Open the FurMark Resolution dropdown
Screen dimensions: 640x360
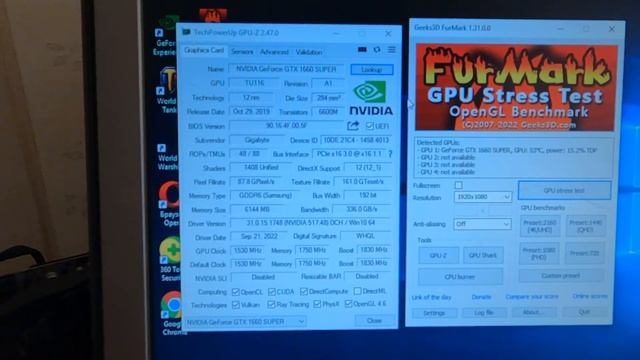(x=483, y=197)
